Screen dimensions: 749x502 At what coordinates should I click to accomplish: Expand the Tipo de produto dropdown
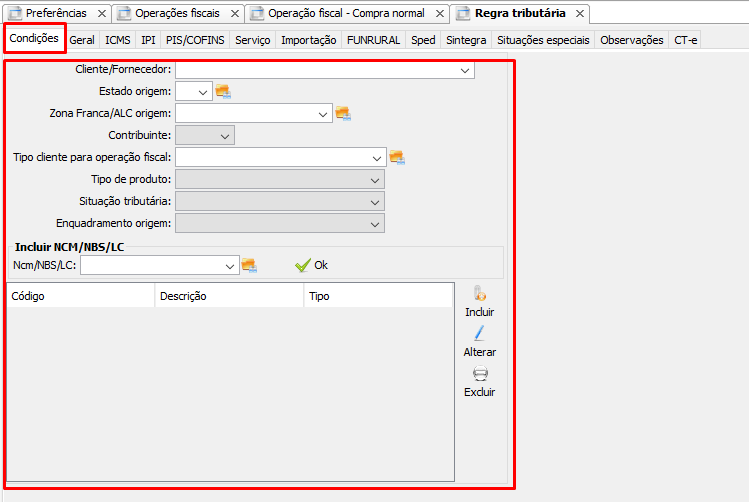(375, 179)
